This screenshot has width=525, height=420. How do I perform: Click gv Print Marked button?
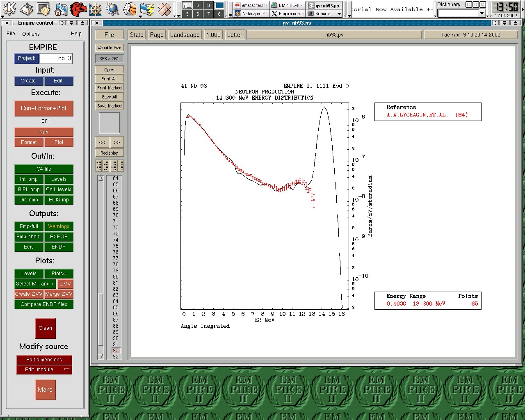point(109,88)
